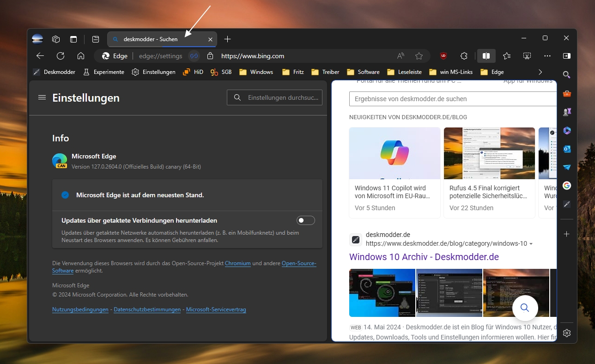Open the Workspaces icon

(56, 39)
